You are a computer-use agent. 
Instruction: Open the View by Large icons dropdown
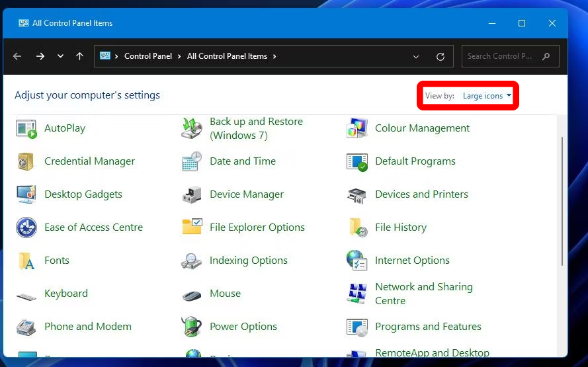tap(487, 96)
